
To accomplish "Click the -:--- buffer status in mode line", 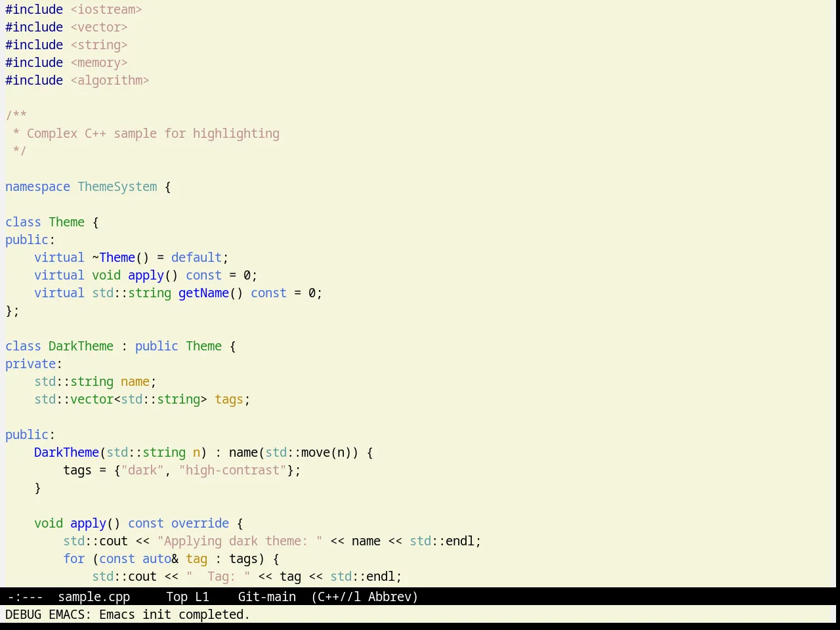I will [x=25, y=597].
